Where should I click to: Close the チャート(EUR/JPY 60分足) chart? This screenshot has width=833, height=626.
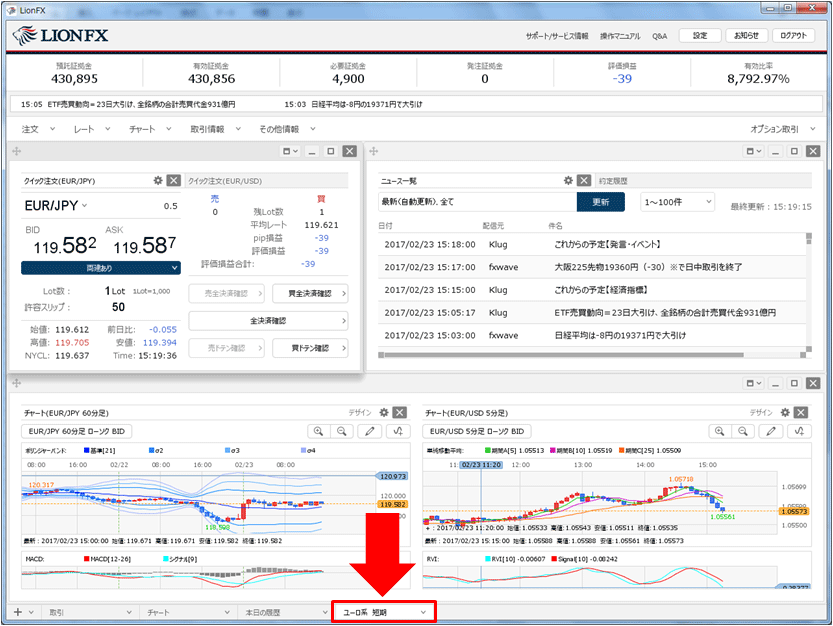(400, 412)
